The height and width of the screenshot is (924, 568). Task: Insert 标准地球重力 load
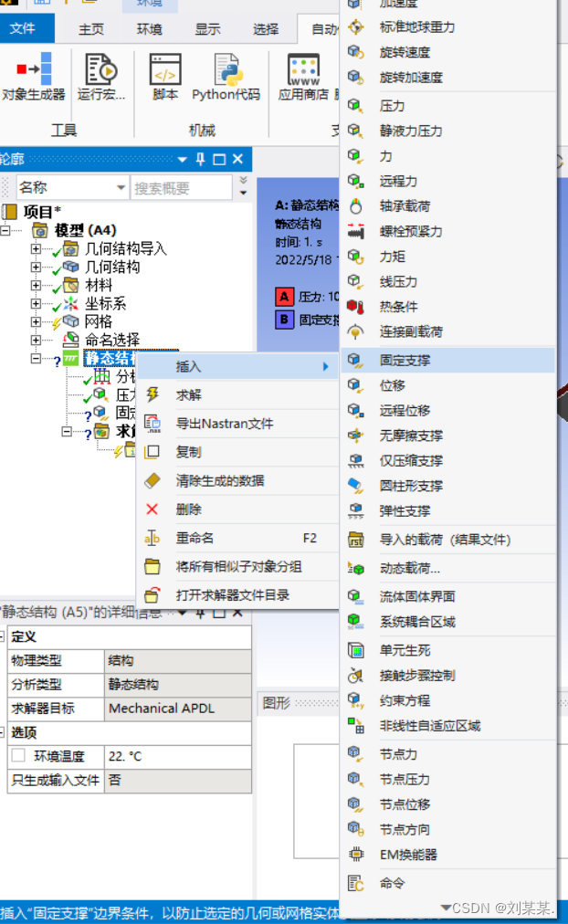point(448,27)
